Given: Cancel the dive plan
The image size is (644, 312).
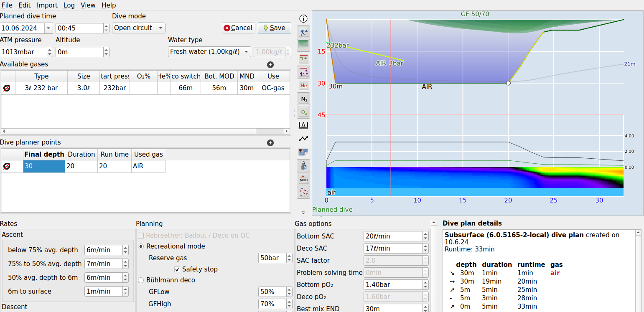Looking at the screenshot, I should (238, 28).
